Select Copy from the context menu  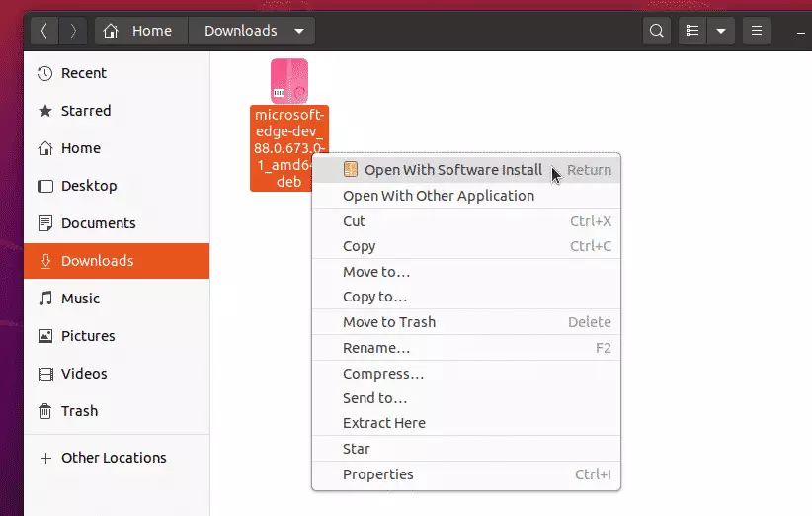point(466,246)
